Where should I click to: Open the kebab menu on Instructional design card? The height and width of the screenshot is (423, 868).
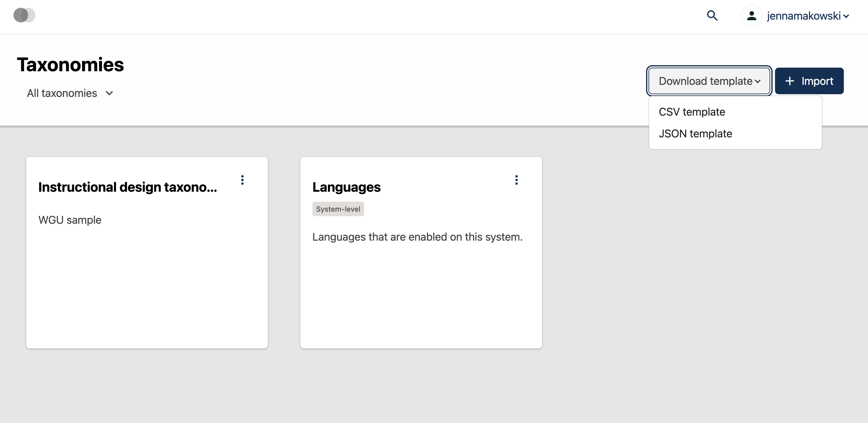242,180
